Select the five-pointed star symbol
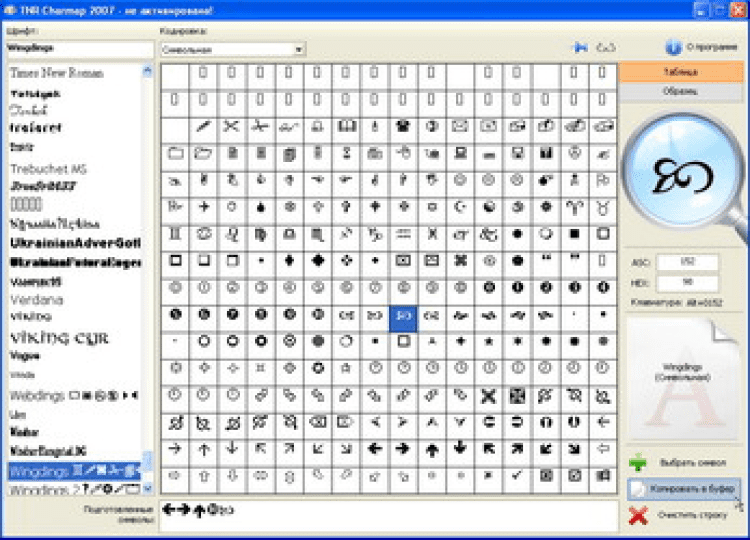The image size is (750, 540). [489, 342]
